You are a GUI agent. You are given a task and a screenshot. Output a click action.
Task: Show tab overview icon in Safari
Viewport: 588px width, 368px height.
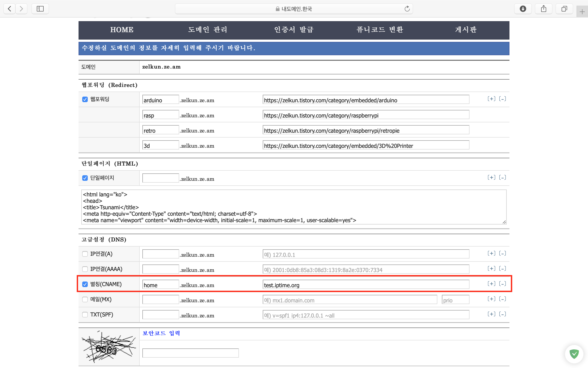tap(564, 9)
